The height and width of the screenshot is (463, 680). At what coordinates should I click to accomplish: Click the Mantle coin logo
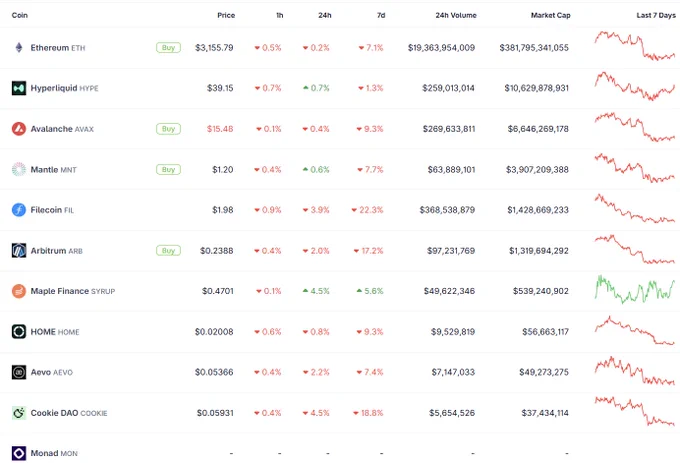pyautogui.click(x=19, y=169)
